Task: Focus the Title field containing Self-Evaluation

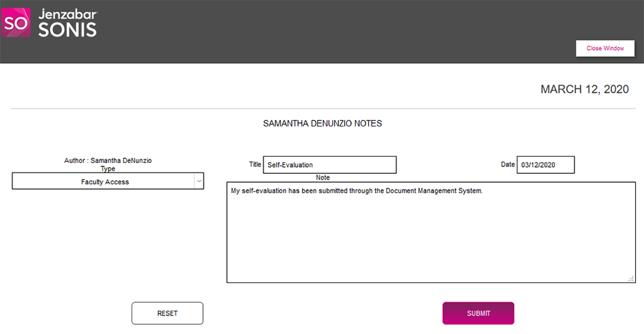Action: coord(330,165)
